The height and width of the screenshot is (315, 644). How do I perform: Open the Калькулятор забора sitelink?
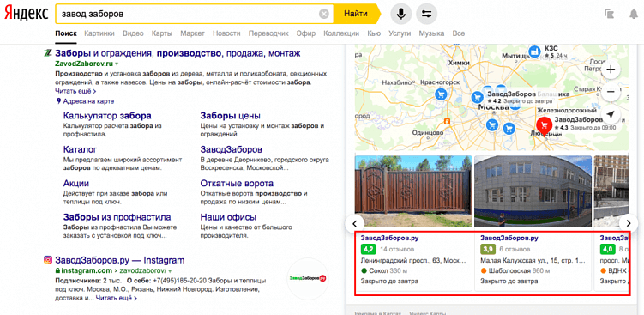[107, 116]
